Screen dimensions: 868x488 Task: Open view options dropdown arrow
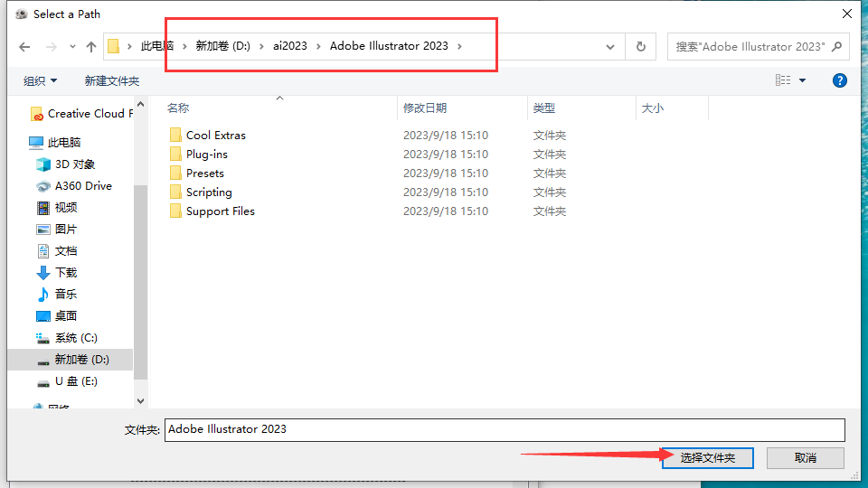point(802,80)
